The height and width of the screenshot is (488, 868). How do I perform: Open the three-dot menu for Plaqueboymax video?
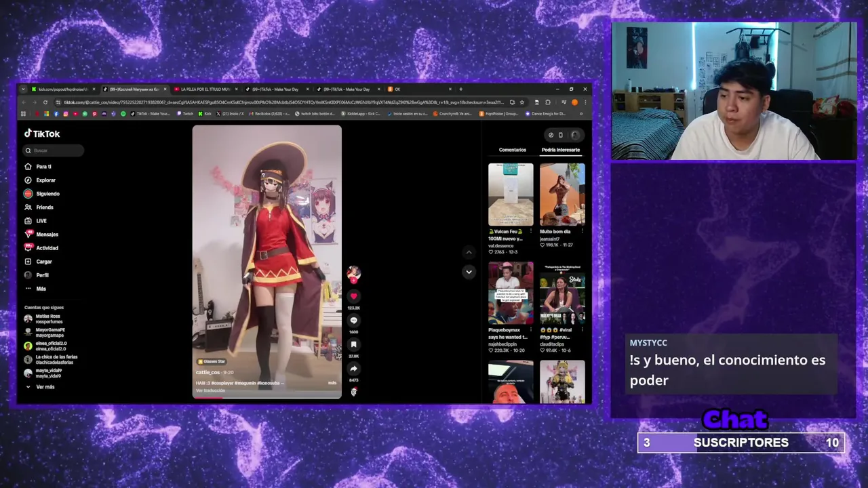(x=530, y=330)
